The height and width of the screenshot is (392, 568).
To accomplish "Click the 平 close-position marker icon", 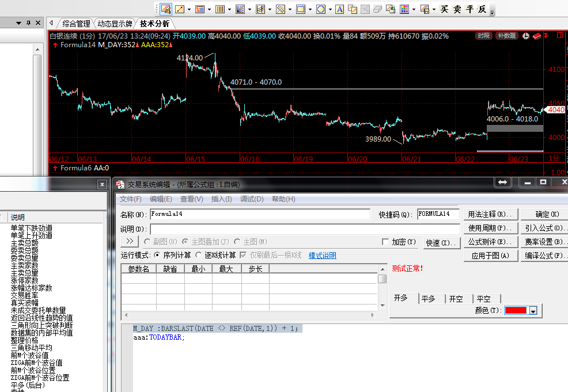I will [x=470, y=9].
